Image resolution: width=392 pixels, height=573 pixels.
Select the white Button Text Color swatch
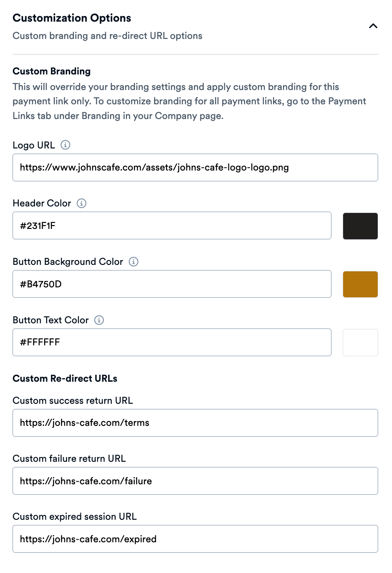pyautogui.click(x=360, y=342)
